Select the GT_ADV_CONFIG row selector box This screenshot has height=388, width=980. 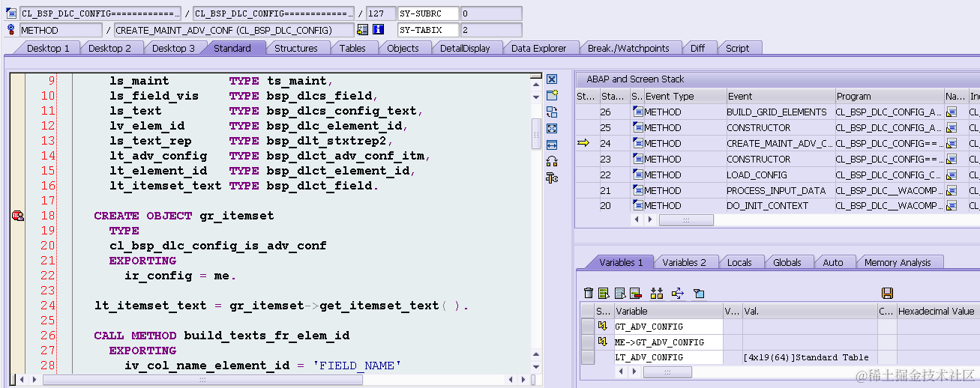(588, 326)
